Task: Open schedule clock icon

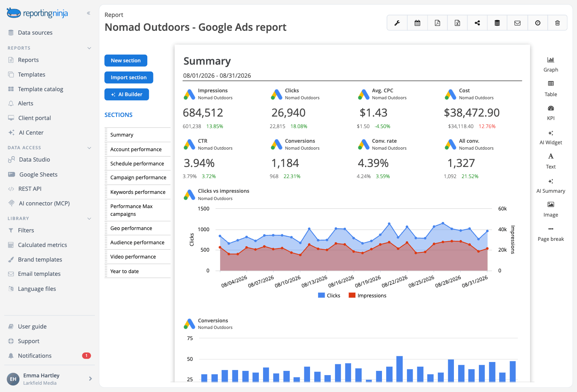Action: tap(538, 23)
